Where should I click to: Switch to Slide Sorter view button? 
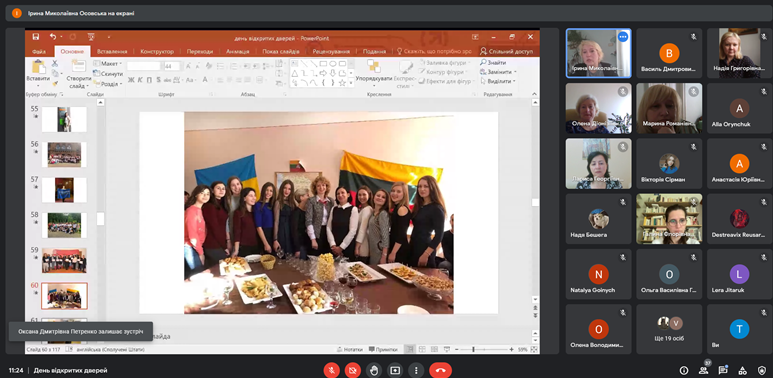tap(422, 349)
